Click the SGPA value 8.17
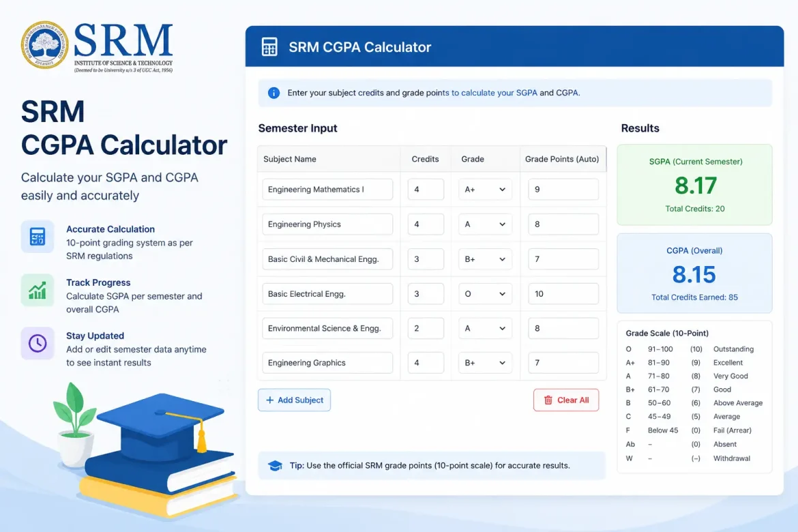Viewport: 798px width, 532px height. click(695, 186)
